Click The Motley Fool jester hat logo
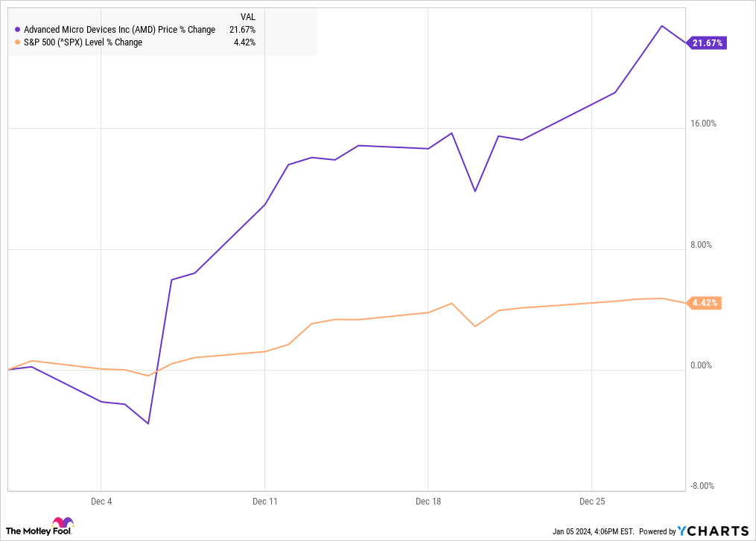The image size is (756, 541). (x=63, y=522)
